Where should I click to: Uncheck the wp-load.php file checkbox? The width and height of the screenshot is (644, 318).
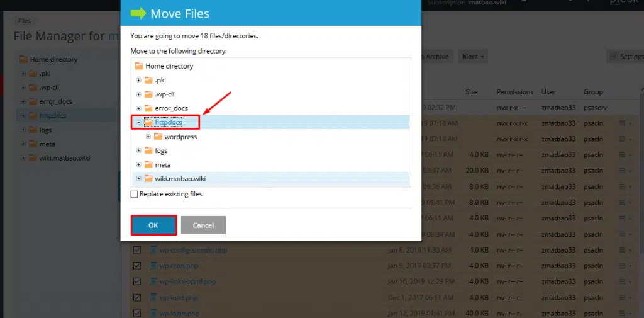pos(136,297)
